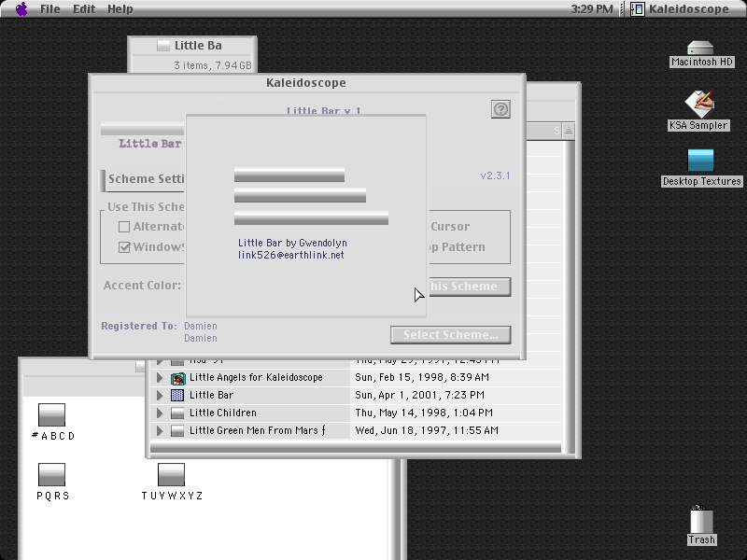Viewport: 747px width, 560px height.
Task: Select the # A B C D folder icon
Action: (51, 414)
